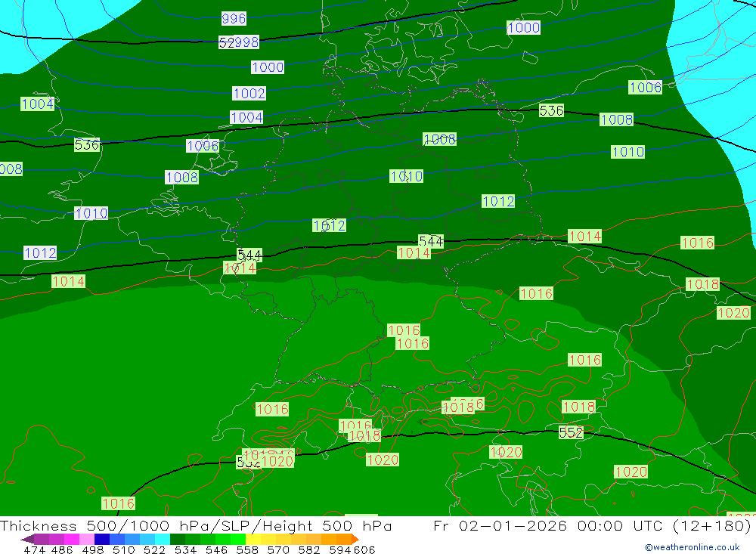This screenshot has width=756, height=554.
Task: Click the 1006 label with white background
Action: coord(203,146)
